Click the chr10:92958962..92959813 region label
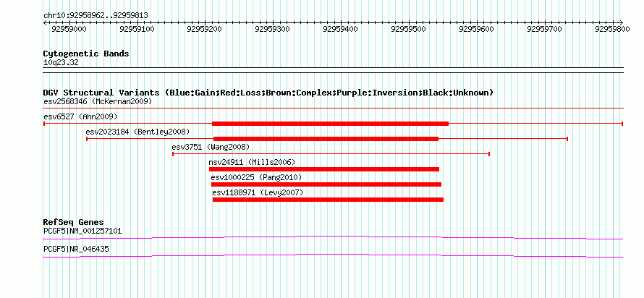This screenshot has width=644, height=298. click(x=96, y=16)
